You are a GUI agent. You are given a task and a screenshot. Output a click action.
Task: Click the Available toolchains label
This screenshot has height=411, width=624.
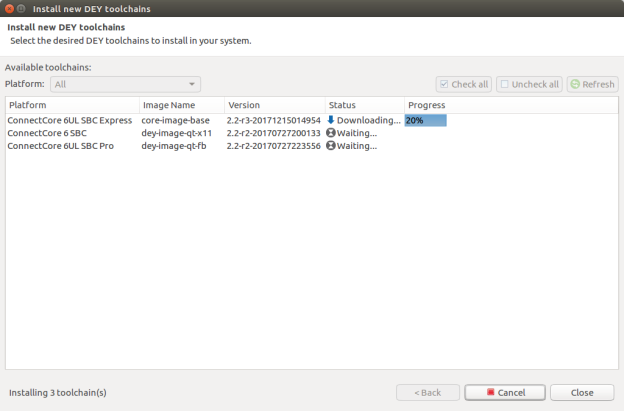pyautogui.click(x=48, y=67)
